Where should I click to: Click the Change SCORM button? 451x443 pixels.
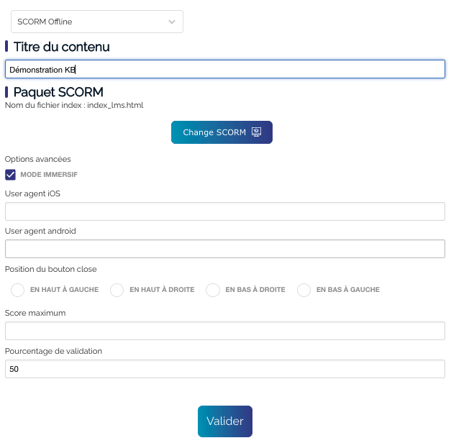pos(222,132)
